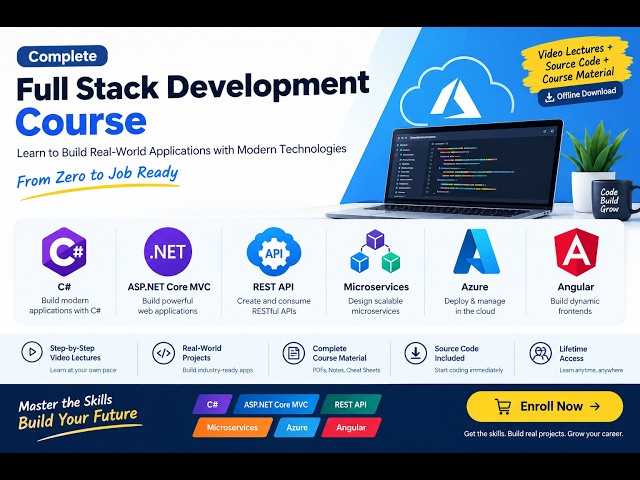Select the orange Microservices footer tag
640x480 pixels.
tap(233, 427)
